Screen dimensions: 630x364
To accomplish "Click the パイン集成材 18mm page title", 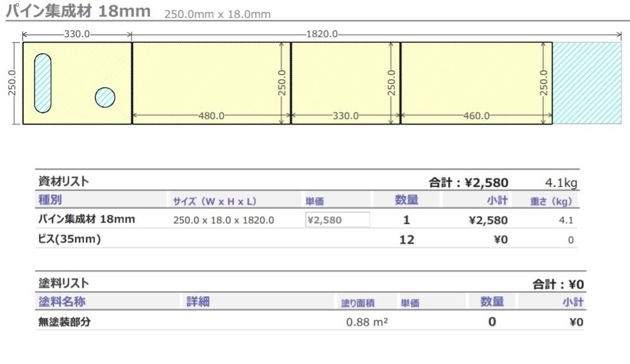I will (x=78, y=11).
